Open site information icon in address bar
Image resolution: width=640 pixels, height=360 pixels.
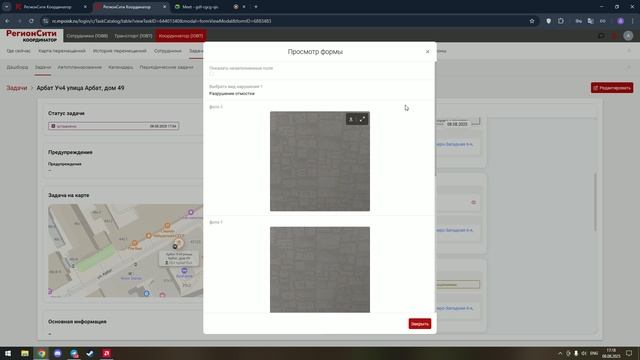pos(45,21)
